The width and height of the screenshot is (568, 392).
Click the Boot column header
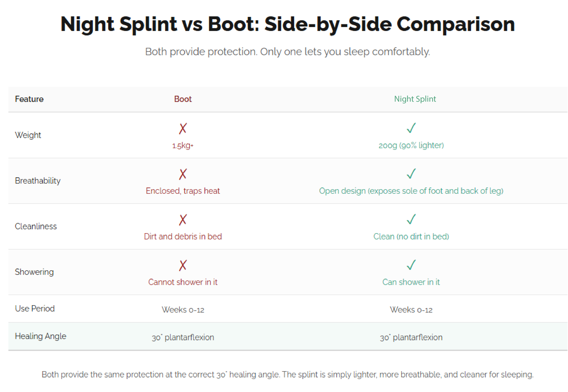(x=183, y=99)
